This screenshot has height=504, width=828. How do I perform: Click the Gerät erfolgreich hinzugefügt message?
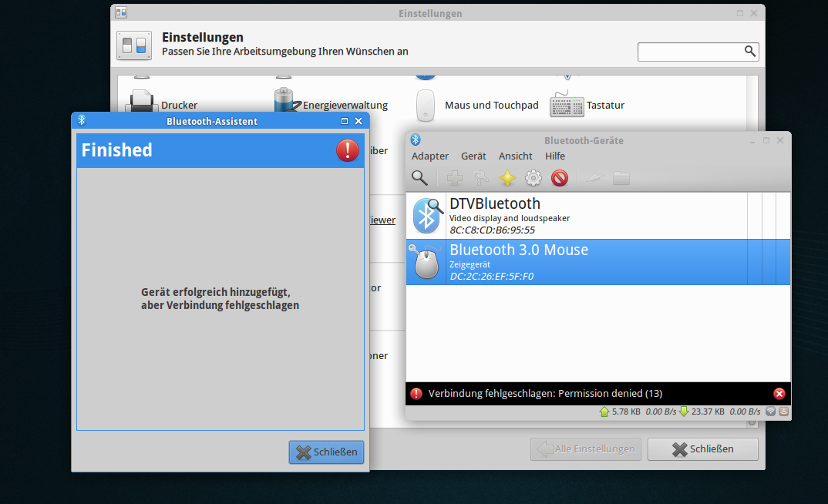[x=220, y=299]
